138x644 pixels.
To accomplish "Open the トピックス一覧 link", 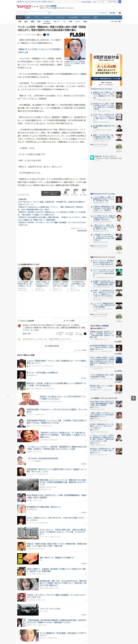I will pyautogui.click(x=115, y=21).
